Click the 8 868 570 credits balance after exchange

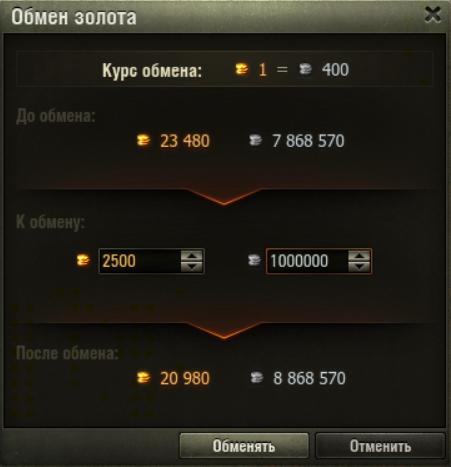point(309,378)
